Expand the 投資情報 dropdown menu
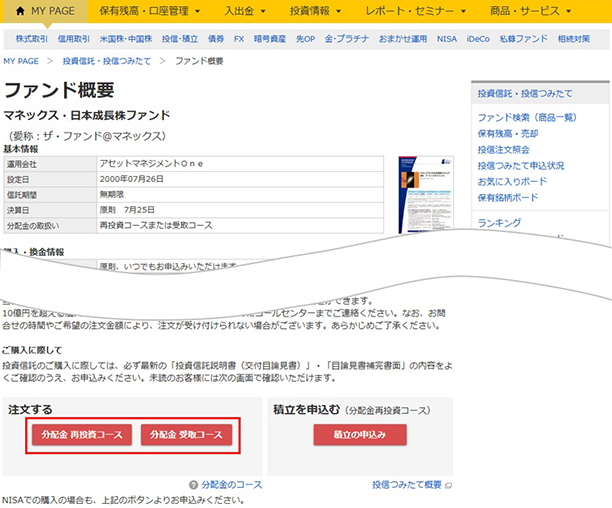Image resolution: width=612 pixels, height=508 pixels. point(315,11)
